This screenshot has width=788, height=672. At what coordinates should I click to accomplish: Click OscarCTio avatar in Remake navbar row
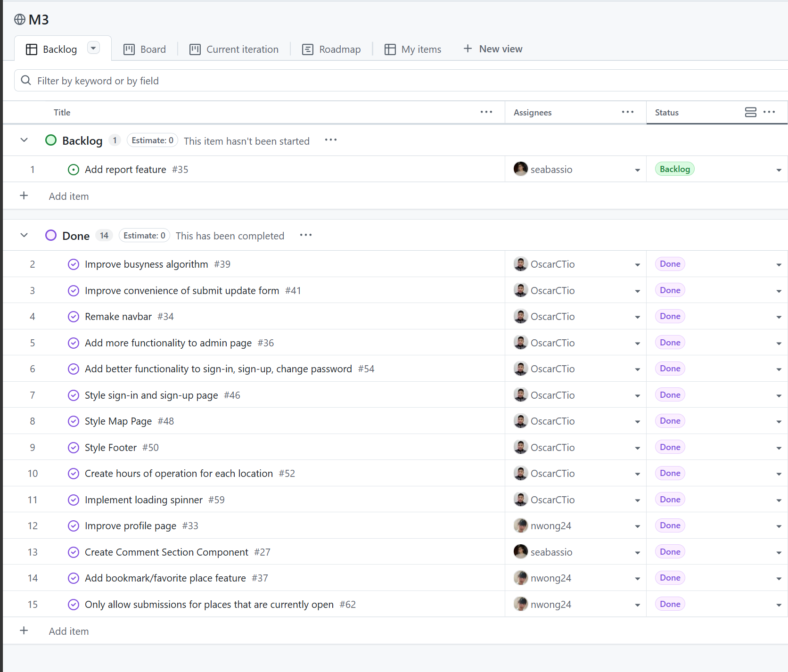tap(521, 316)
